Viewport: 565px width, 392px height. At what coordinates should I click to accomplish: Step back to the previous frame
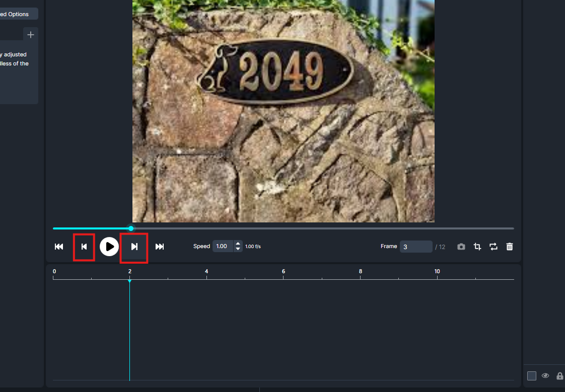point(84,247)
